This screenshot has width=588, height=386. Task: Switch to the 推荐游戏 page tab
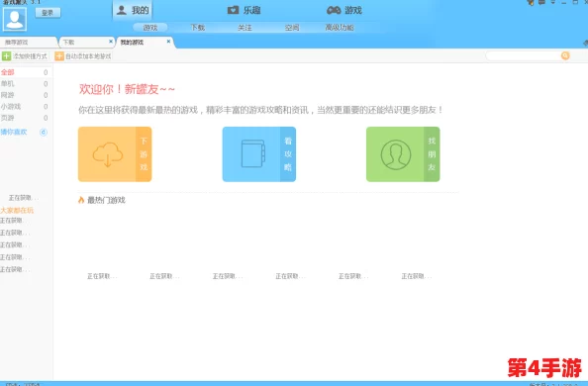click(28, 42)
